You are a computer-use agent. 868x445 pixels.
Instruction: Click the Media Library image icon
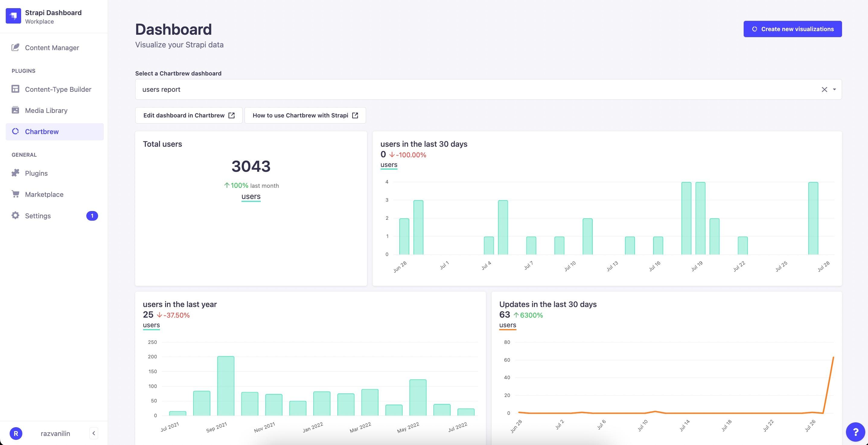tap(15, 110)
